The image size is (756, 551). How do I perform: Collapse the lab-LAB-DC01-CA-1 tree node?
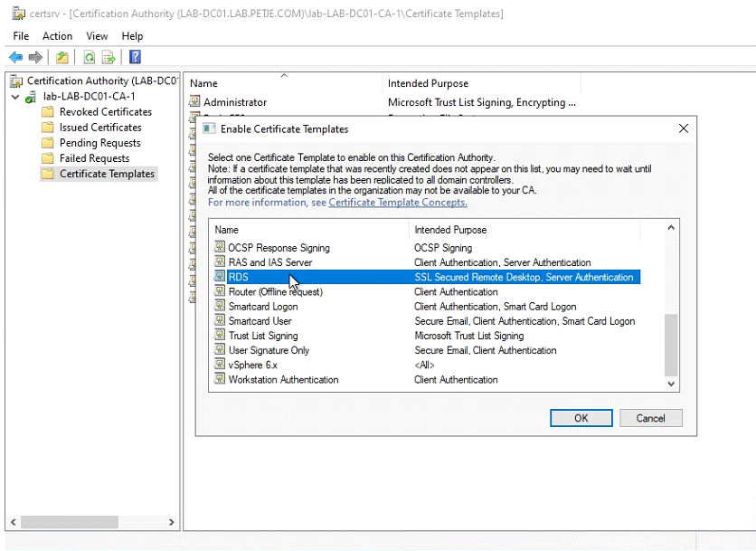pos(15,97)
